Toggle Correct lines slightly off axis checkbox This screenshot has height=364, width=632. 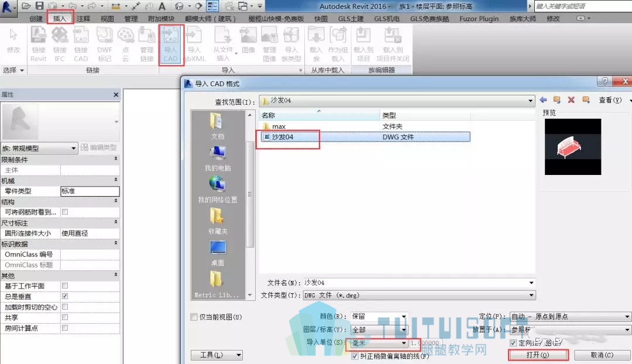355,356
